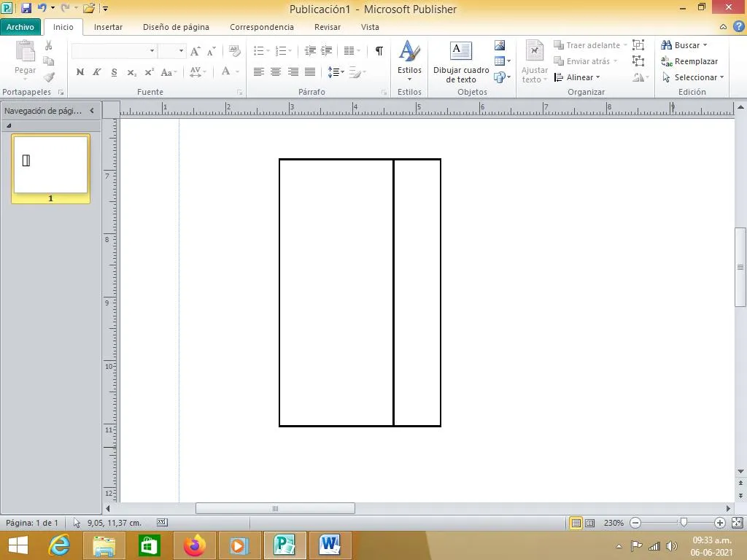This screenshot has width=747, height=560.
Task: Open the Seleccionar dropdown
Action: [x=693, y=77]
